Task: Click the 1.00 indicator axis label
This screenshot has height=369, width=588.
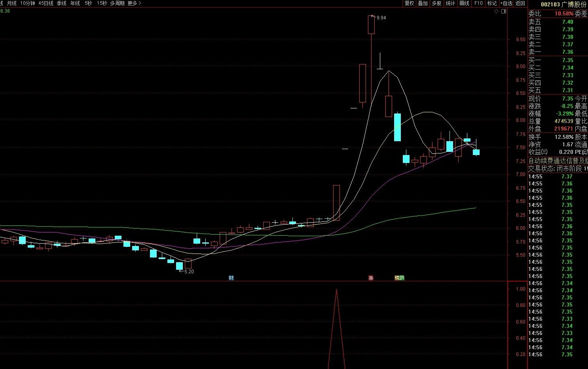Action: 521,289
